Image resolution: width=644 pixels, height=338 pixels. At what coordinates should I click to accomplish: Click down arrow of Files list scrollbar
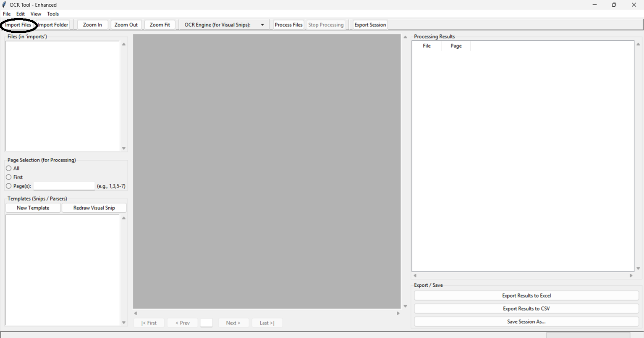click(124, 148)
